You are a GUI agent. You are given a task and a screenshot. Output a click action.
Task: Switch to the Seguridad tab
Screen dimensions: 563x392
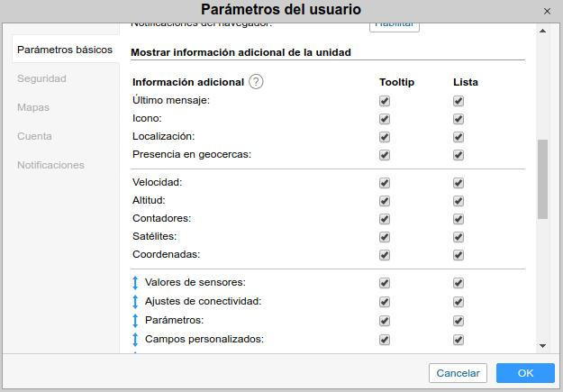click(x=41, y=78)
